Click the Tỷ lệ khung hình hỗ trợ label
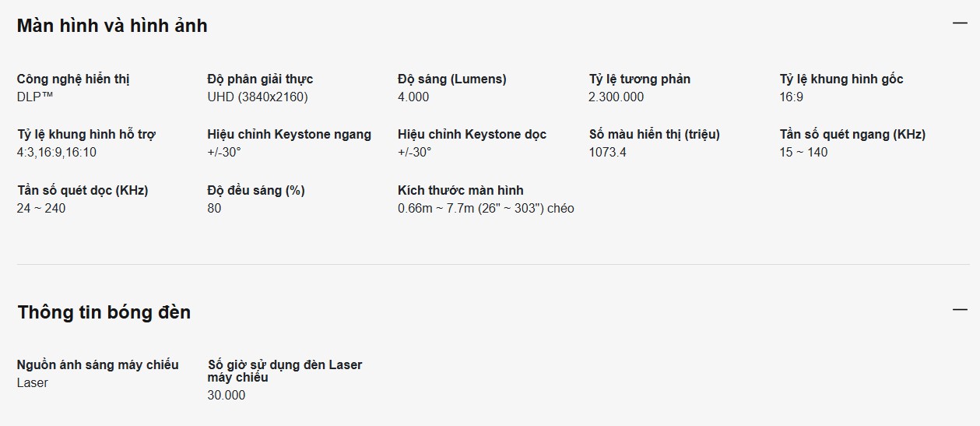This screenshot has width=980, height=426. click(x=86, y=134)
